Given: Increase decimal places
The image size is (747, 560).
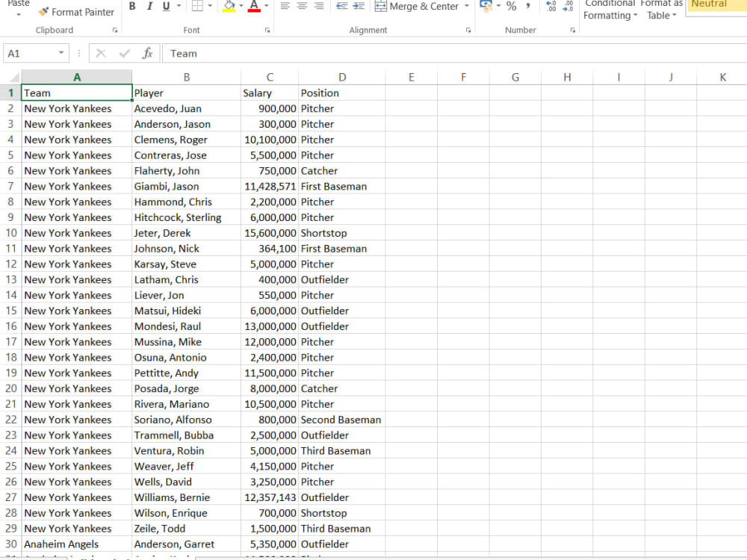Looking at the screenshot, I should 551,6.
